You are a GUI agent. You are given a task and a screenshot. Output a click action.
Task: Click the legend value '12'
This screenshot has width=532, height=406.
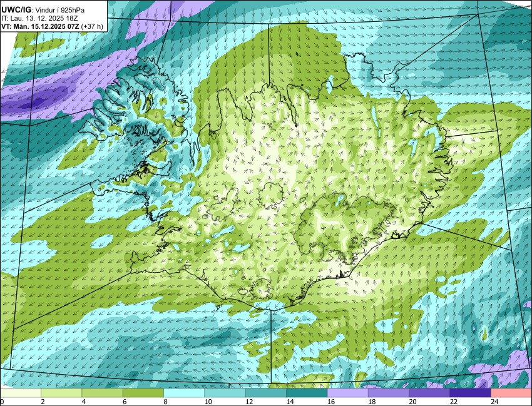(249, 402)
